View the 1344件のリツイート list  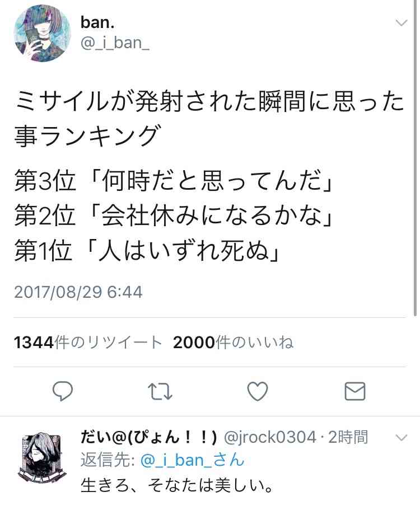pos(87,343)
